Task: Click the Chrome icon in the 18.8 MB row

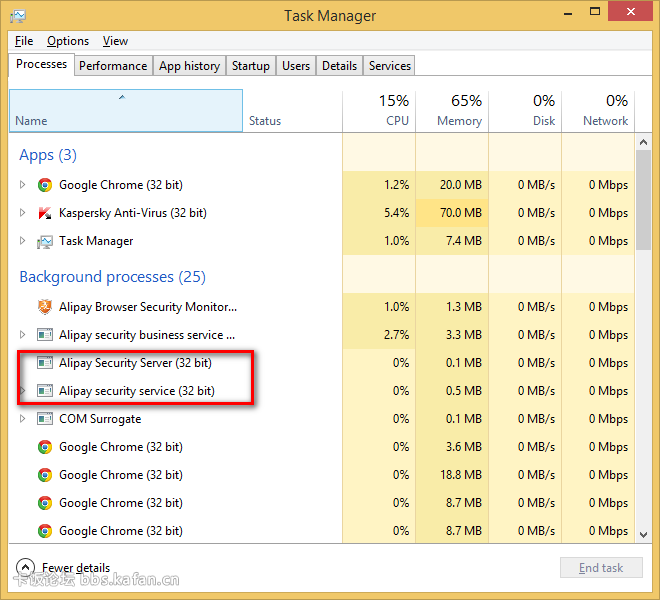Action: pyautogui.click(x=45, y=475)
